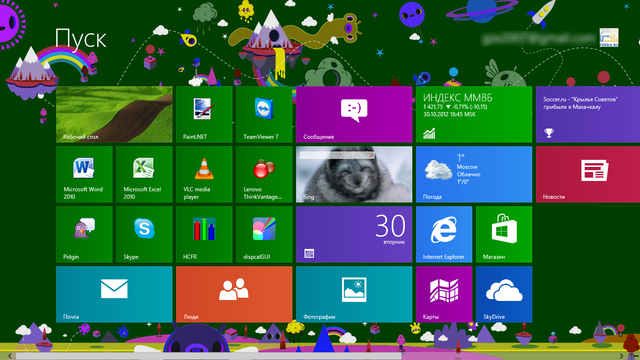
Task: Click the user account picture
Action: coord(609,38)
